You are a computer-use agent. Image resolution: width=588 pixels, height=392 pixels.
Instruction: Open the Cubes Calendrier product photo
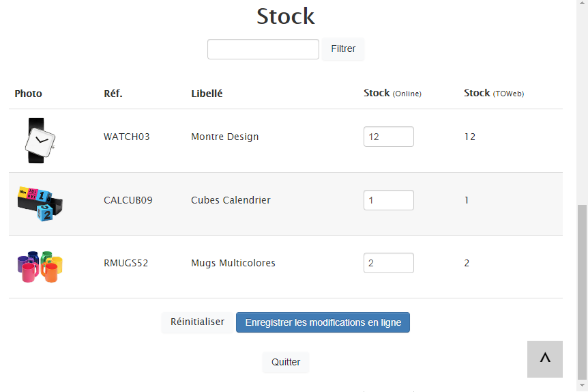point(40,204)
